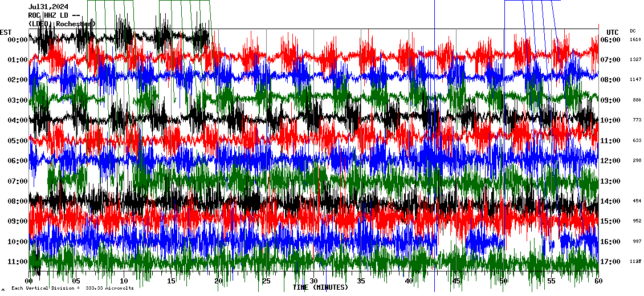Select the 06:00 UTC row label

pos(610,40)
